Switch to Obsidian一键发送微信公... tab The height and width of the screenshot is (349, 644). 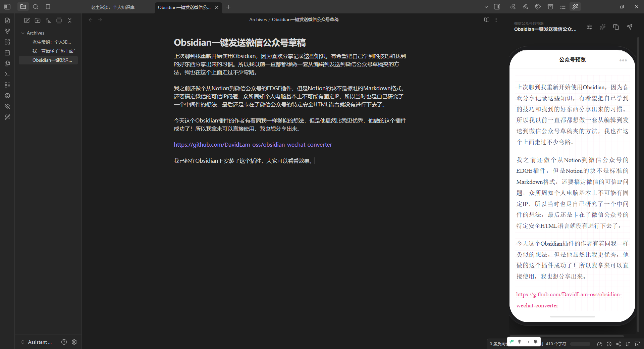point(184,7)
